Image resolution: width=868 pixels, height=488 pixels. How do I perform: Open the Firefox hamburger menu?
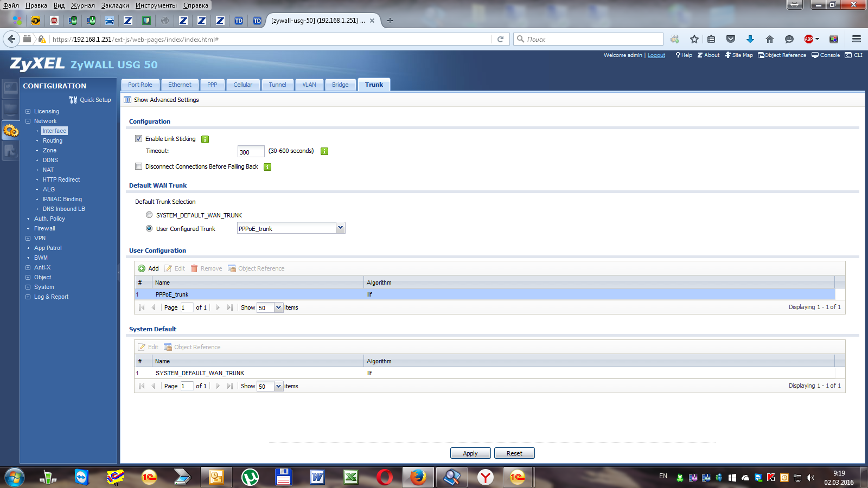pyautogui.click(x=857, y=39)
